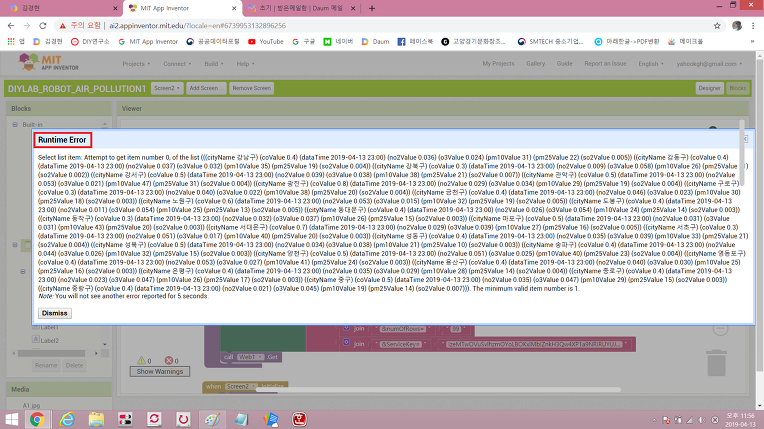Open a new browser tab
This screenshot has width=764, height=429.
pos(372,8)
